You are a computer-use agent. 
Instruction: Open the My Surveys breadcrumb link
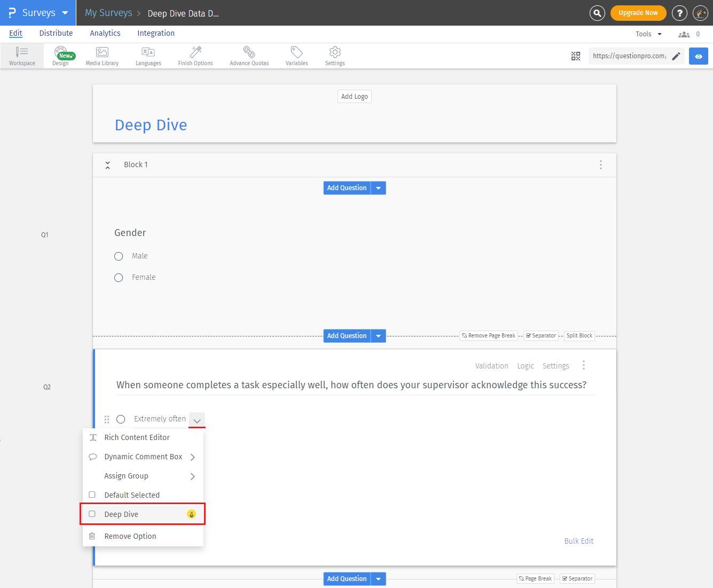click(x=108, y=13)
